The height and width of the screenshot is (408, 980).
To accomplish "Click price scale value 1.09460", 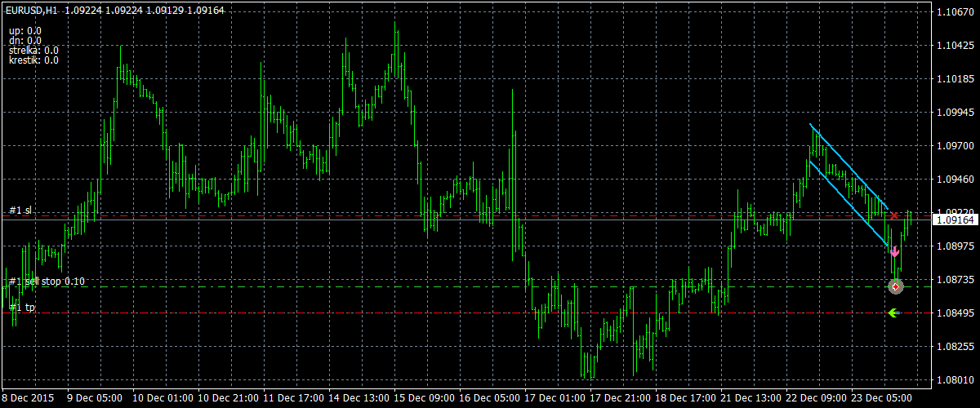I will pos(955,179).
